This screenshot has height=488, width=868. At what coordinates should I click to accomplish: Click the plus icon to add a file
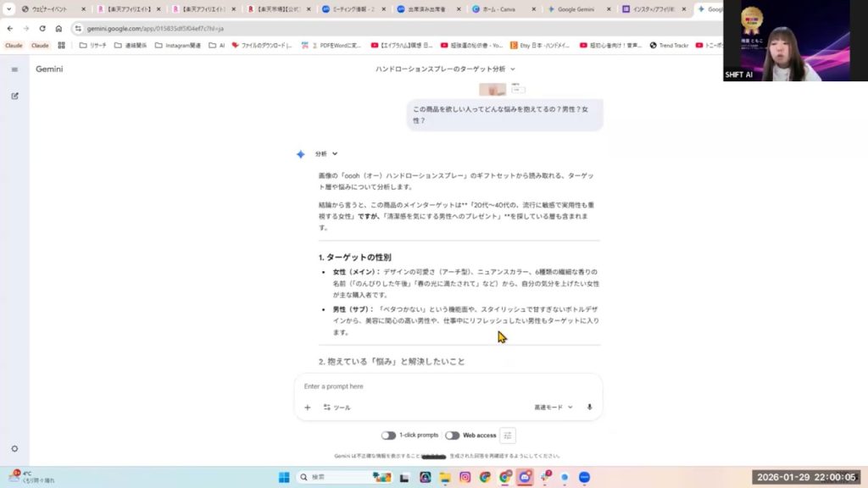308,408
